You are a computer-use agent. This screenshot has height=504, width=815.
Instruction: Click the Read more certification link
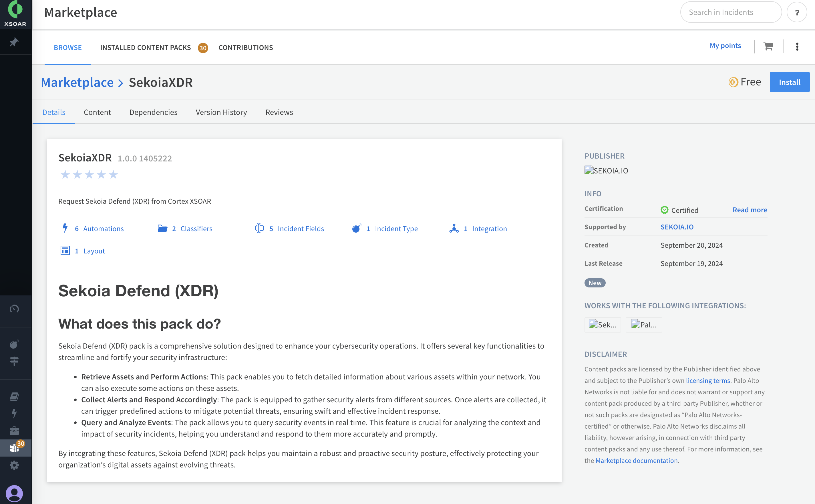pyautogui.click(x=750, y=210)
